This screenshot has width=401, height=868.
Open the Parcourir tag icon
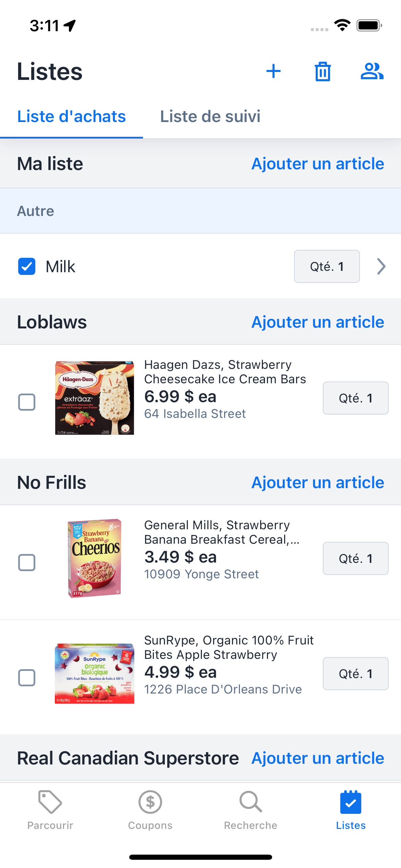pyautogui.click(x=50, y=802)
